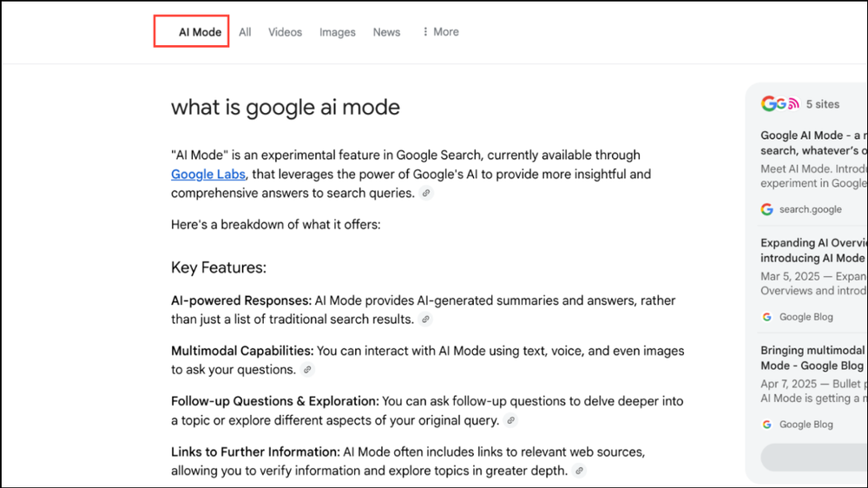Click the grey button under the sources
The width and height of the screenshot is (868, 488).
(814, 458)
